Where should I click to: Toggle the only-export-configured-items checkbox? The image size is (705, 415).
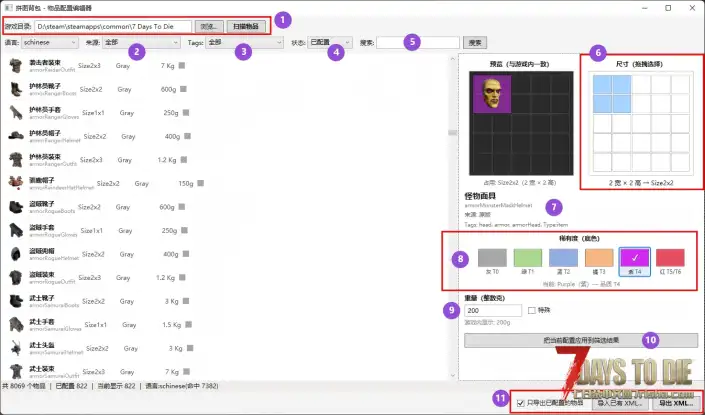pos(521,403)
